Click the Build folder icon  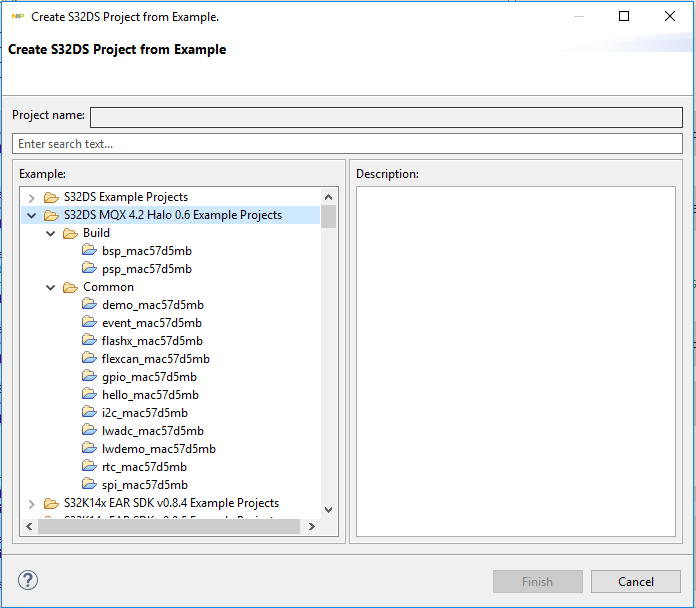(x=70, y=233)
